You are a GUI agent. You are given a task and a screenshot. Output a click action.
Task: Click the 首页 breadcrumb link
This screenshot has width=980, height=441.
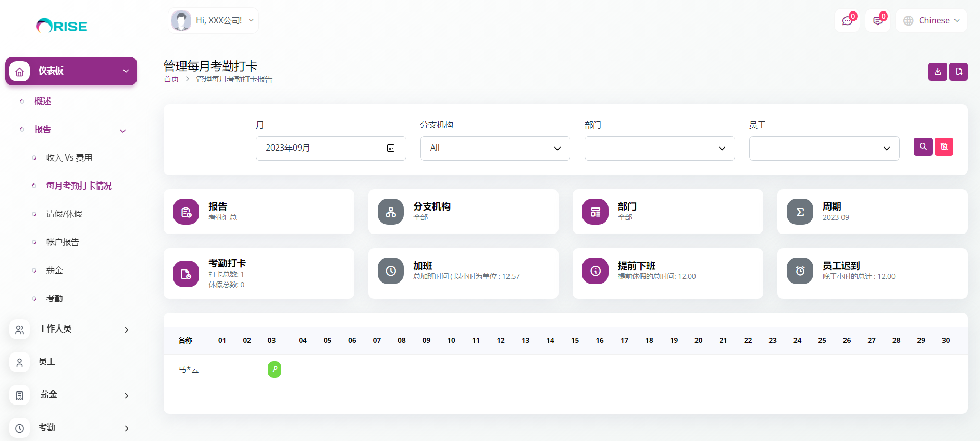[x=171, y=79]
